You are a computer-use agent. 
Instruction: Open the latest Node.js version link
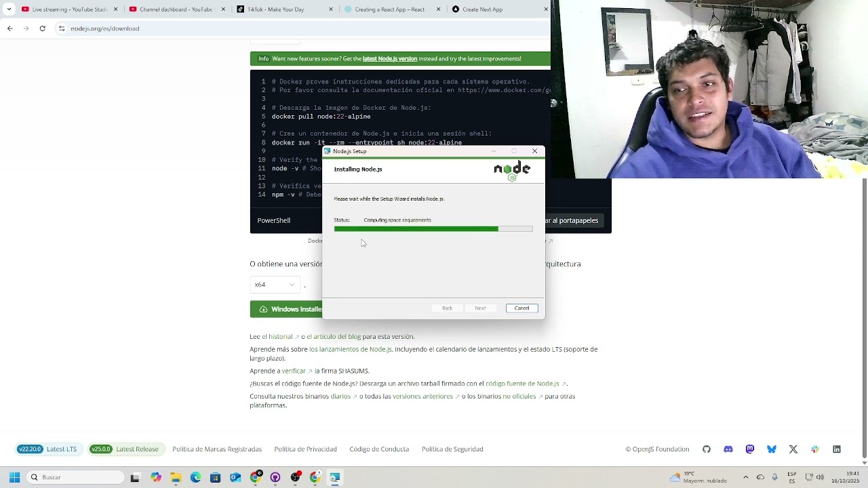coord(390,59)
